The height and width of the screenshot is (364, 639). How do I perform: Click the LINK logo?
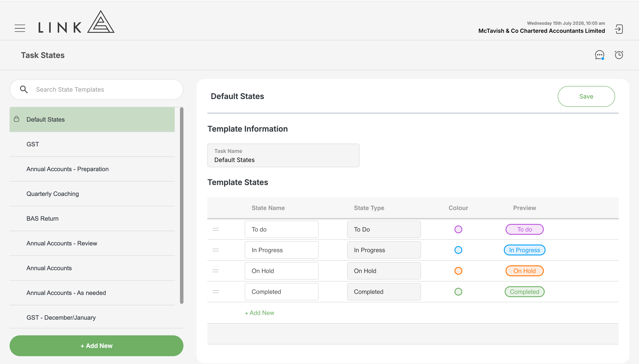pos(76,22)
